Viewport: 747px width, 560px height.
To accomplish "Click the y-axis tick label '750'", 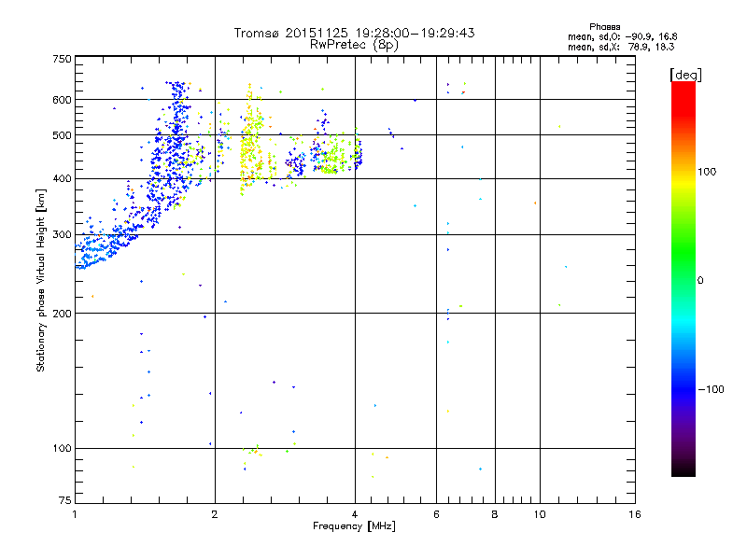I will point(62,59).
